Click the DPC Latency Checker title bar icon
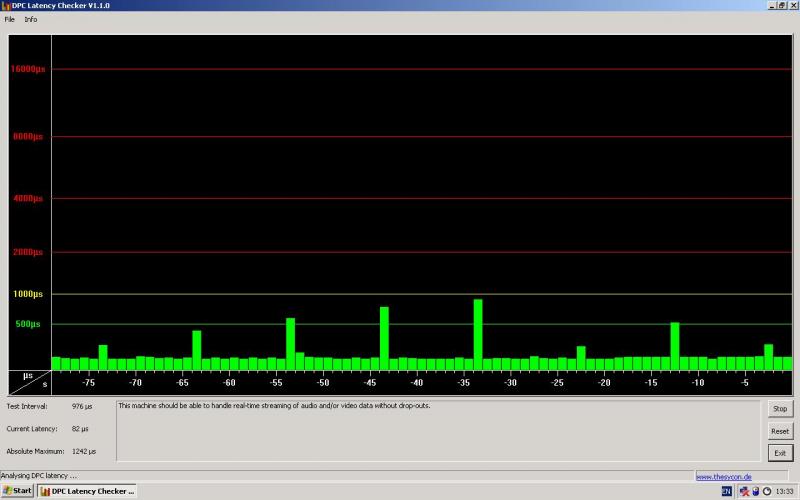This screenshot has height=500, width=800. point(6,6)
